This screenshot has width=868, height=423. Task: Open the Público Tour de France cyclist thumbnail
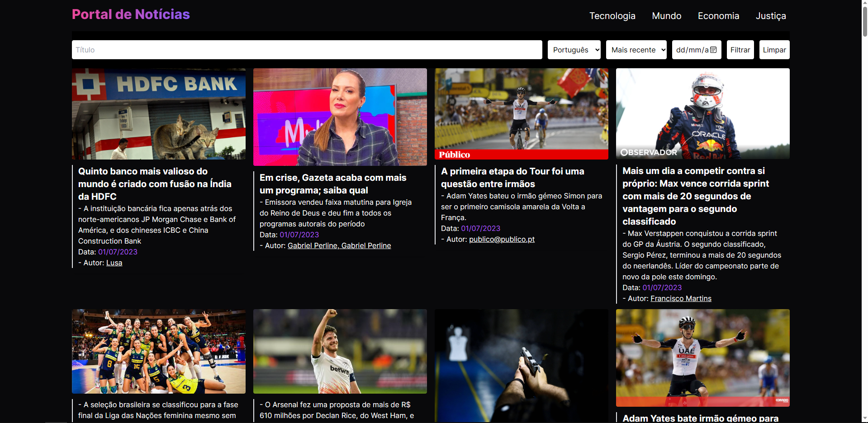[x=522, y=114]
